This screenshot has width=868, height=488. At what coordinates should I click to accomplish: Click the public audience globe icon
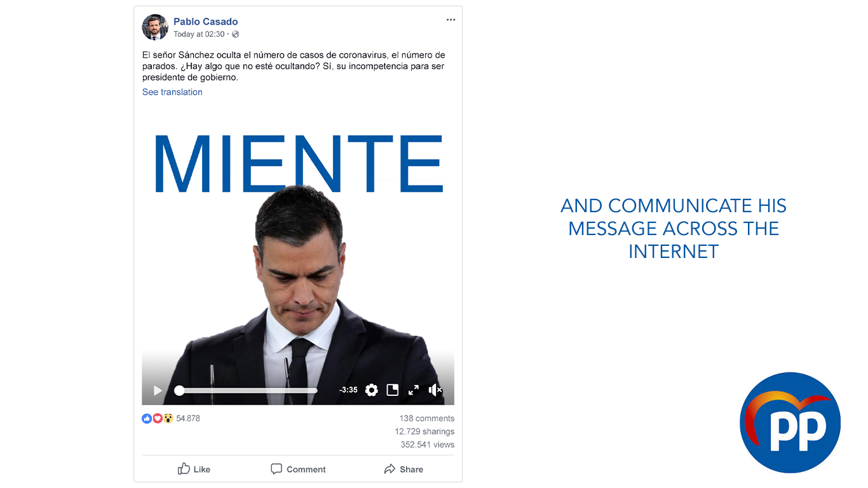pos(236,34)
